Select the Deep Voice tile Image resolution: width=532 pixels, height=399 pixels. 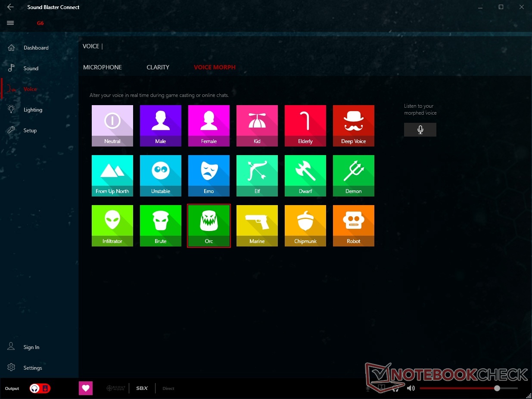pos(354,126)
